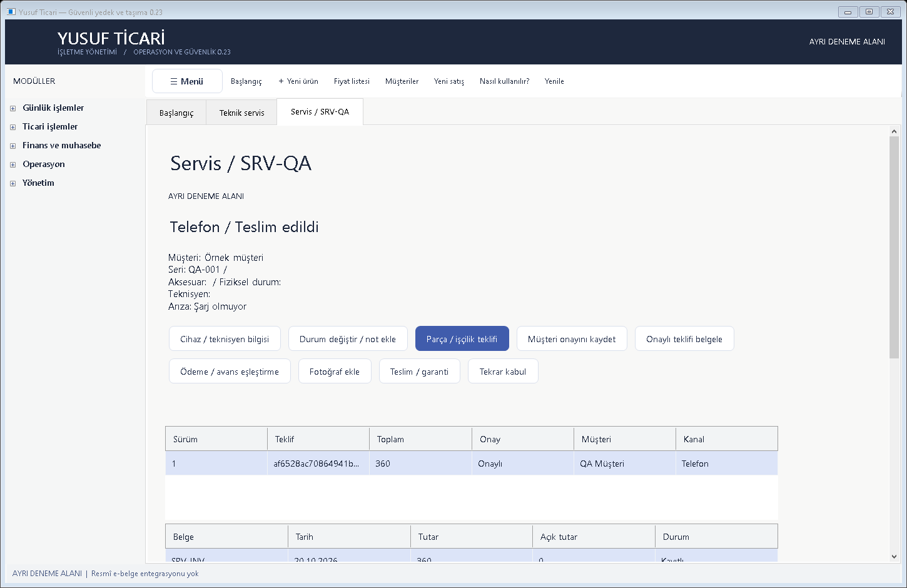Start Yeni satış from toolbar
907x588 pixels.
(x=449, y=81)
